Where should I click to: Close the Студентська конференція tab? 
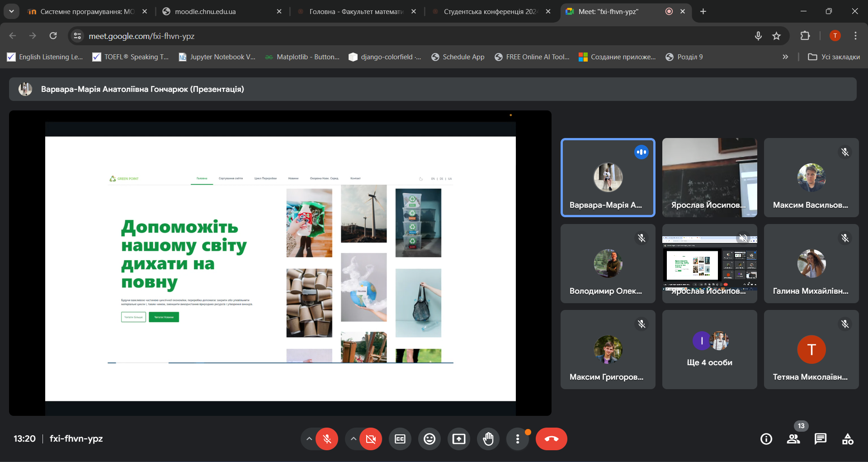click(x=548, y=12)
